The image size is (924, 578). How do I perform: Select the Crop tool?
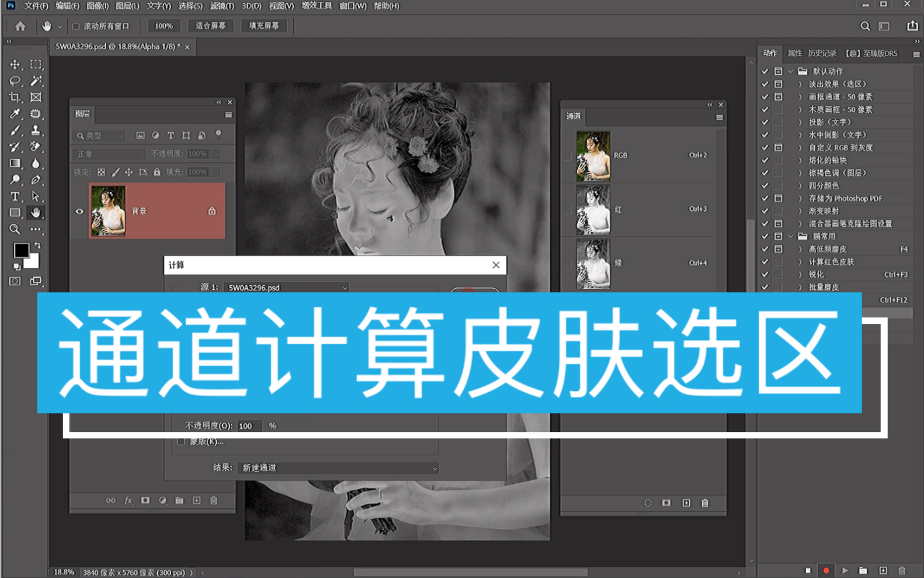tap(15, 98)
